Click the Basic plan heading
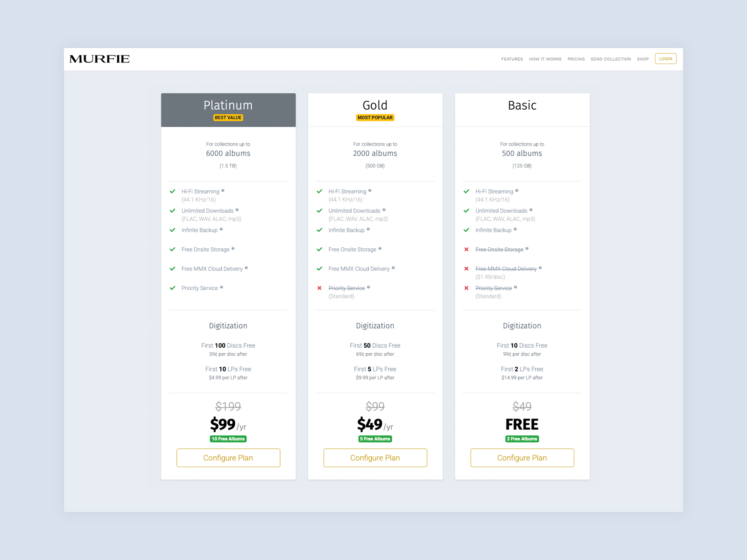 pos(522,105)
